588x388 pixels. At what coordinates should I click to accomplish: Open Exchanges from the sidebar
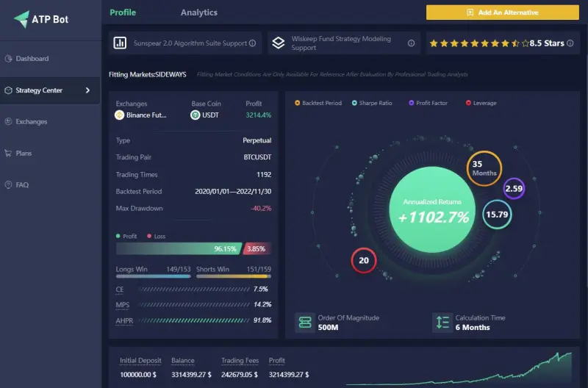coord(31,122)
